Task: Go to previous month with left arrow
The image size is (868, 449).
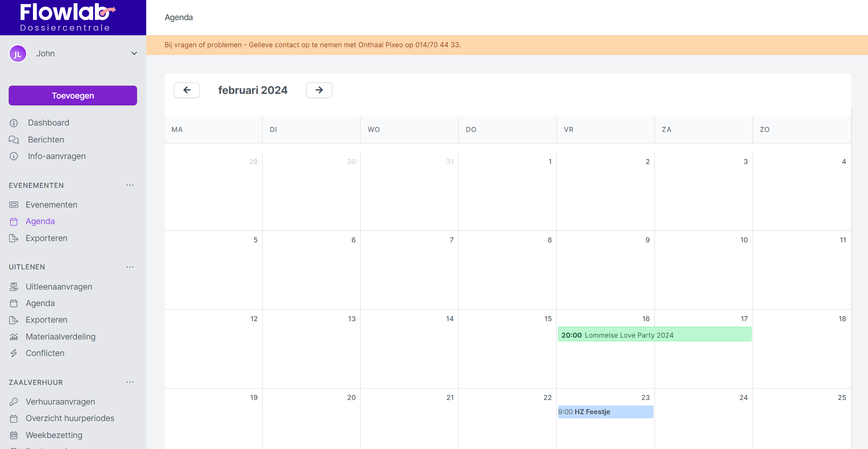Action: (x=187, y=90)
